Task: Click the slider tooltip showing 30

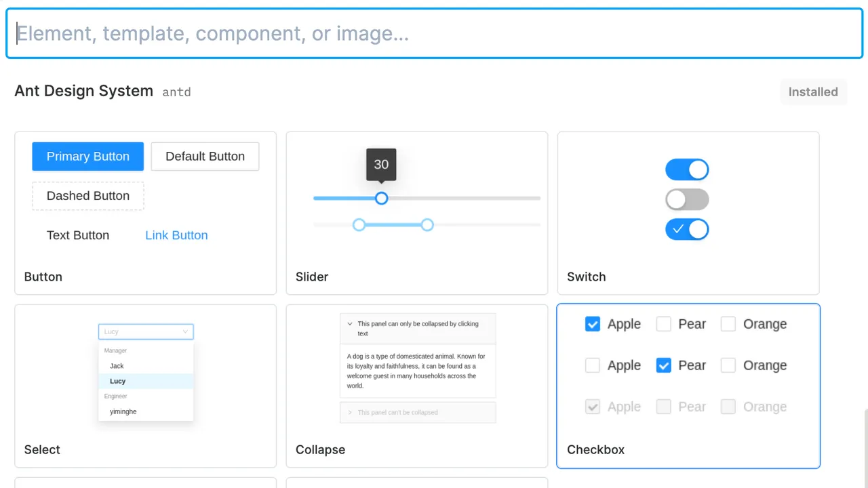Action: pyautogui.click(x=381, y=165)
